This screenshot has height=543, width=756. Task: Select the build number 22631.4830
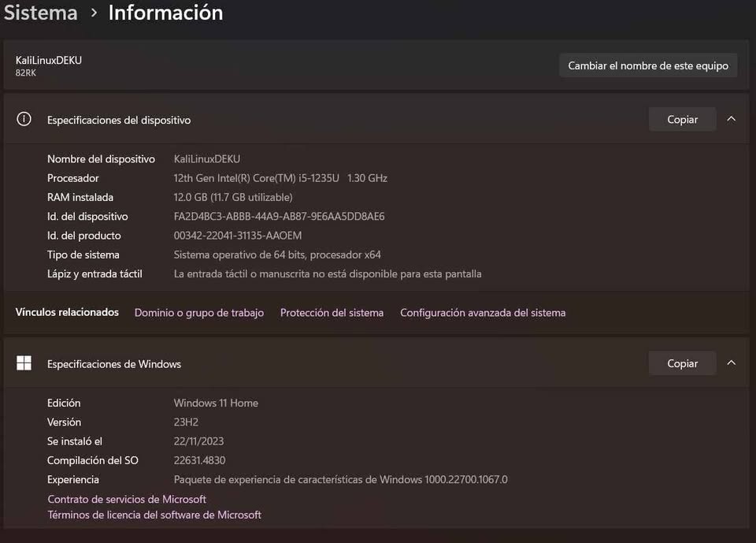point(199,460)
